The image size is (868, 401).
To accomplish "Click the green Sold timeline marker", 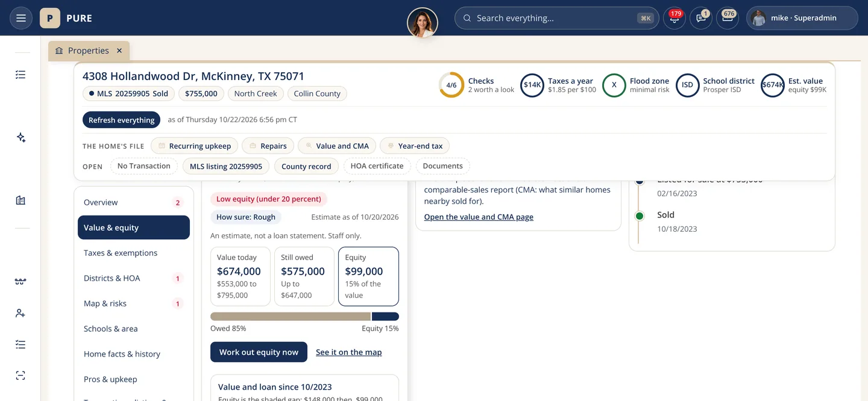I will pyautogui.click(x=640, y=216).
